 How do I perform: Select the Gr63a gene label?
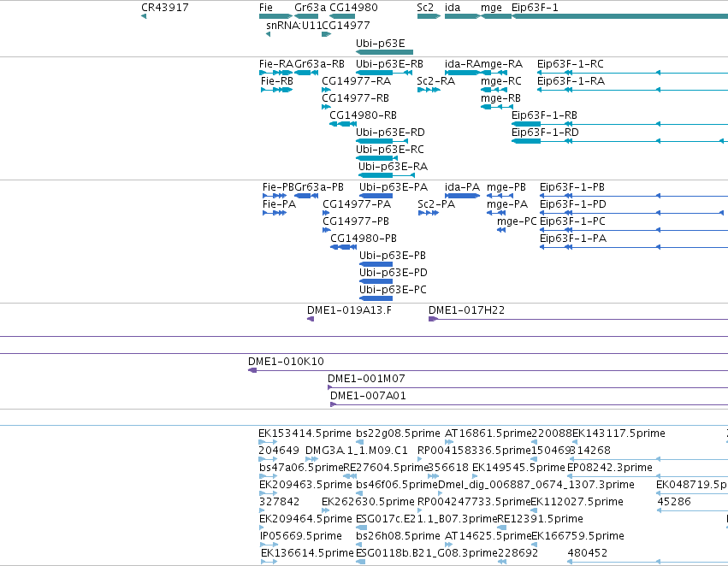(311, 8)
